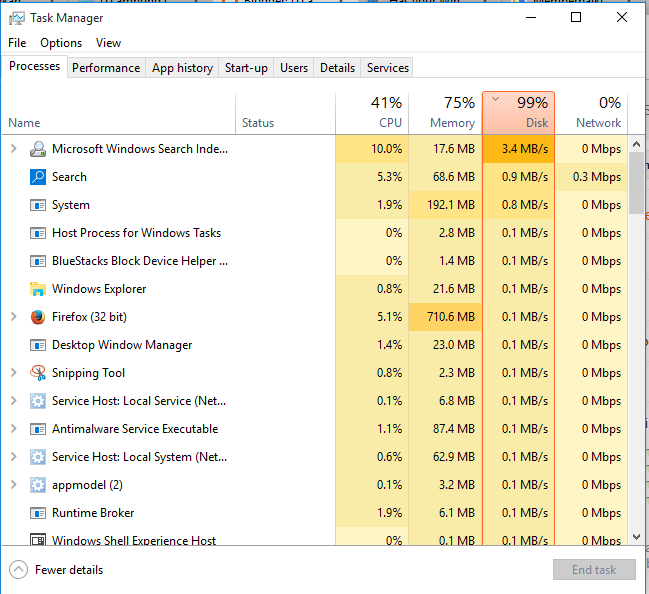Click the 87.4 MB memory value
Viewport: 649px width, 594px height.
point(454,429)
